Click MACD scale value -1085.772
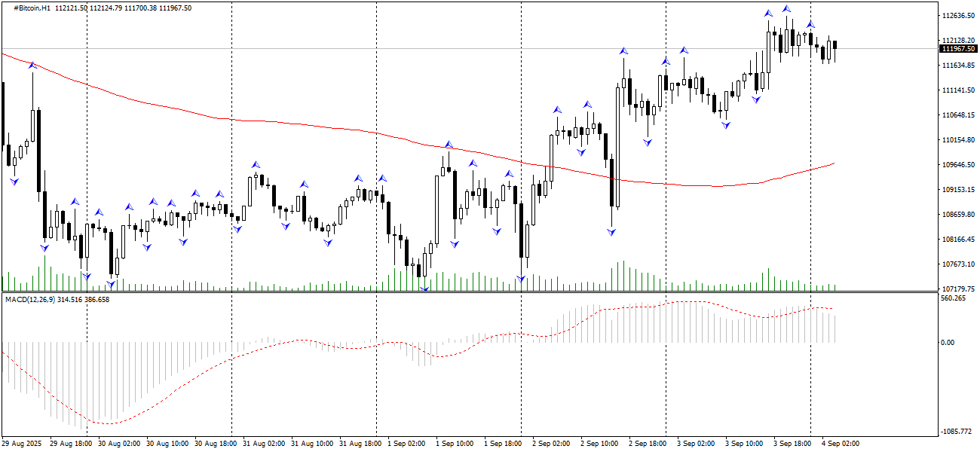 [956, 432]
